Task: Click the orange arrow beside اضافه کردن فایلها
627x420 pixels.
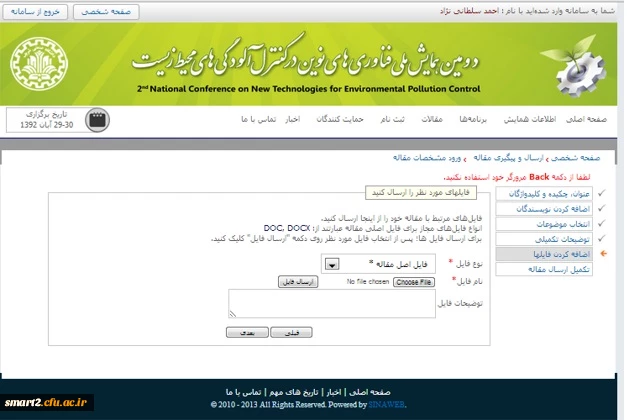Action: pos(603,255)
